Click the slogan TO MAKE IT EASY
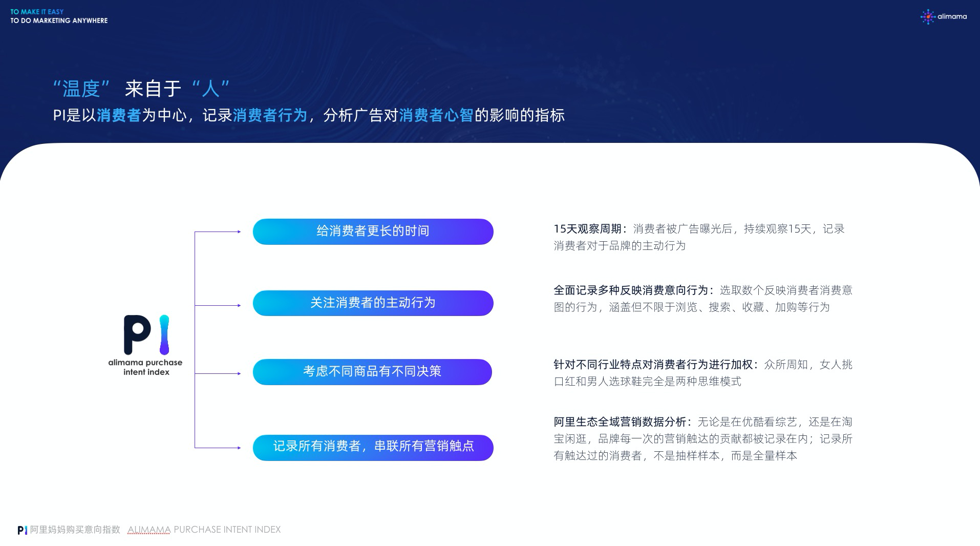Viewport: 980px width, 546px height. tap(37, 12)
